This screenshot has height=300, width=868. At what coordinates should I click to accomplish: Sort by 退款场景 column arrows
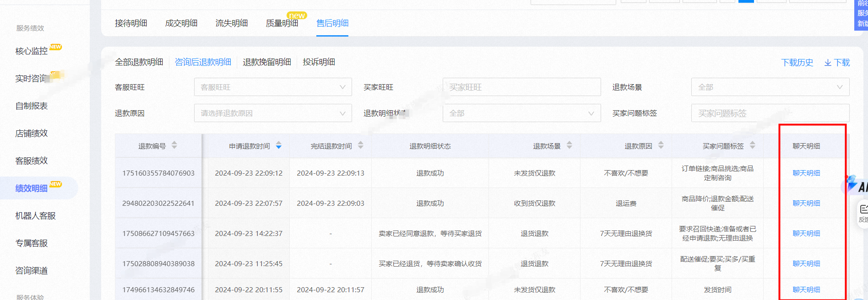(x=570, y=145)
